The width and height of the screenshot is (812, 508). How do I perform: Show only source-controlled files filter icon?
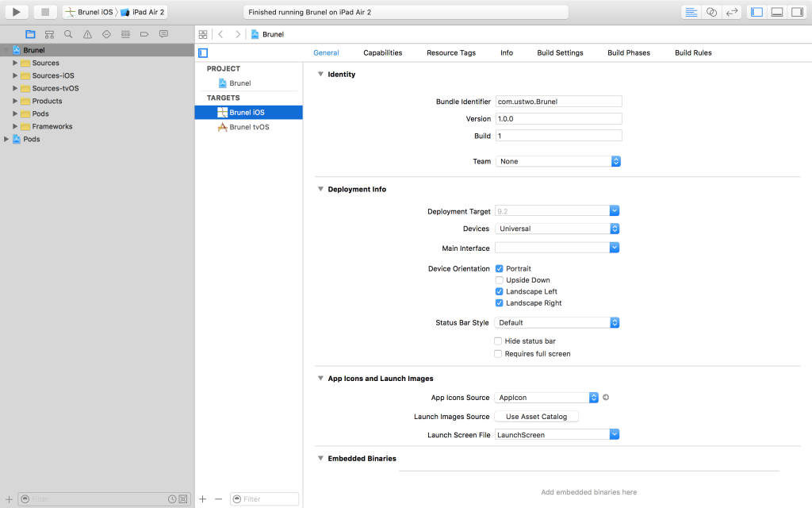coord(183,499)
